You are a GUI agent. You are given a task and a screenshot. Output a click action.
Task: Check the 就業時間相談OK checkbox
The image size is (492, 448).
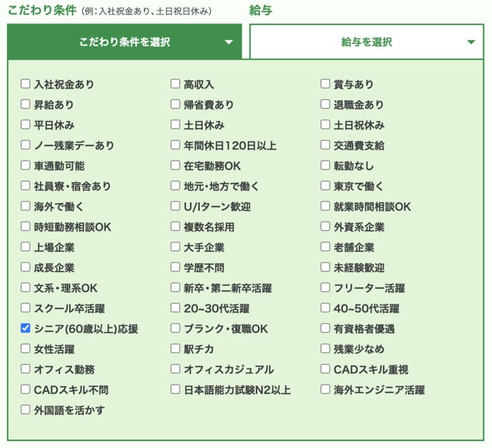point(325,206)
